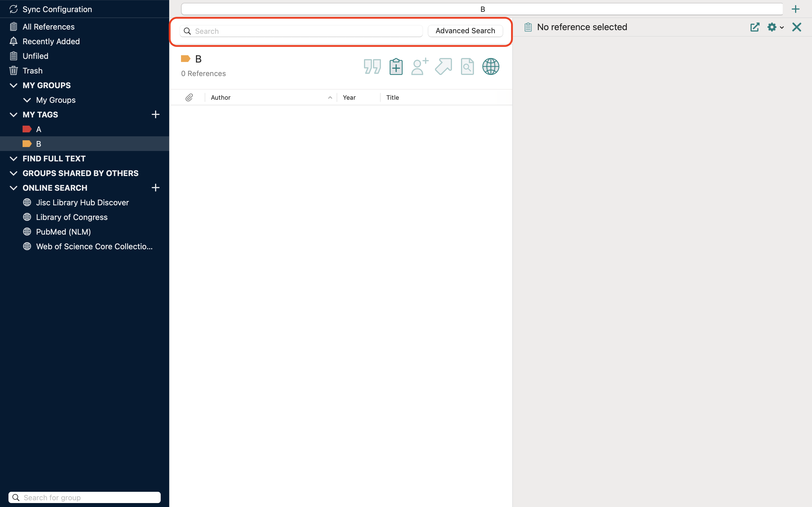Click the Online Search globe toolbar icon
Image resolution: width=812 pixels, height=507 pixels.
click(491, 66)
